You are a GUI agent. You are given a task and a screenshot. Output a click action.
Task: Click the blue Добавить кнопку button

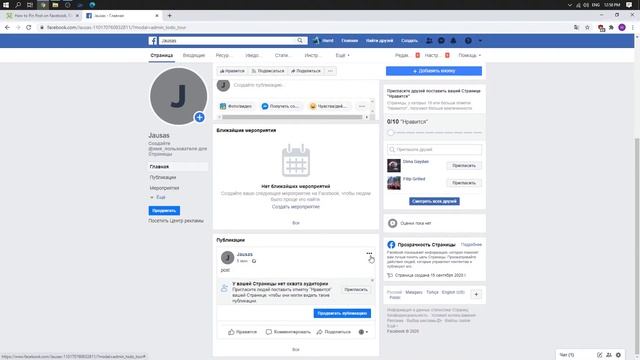pyautogui.click(x=434, y=71)
